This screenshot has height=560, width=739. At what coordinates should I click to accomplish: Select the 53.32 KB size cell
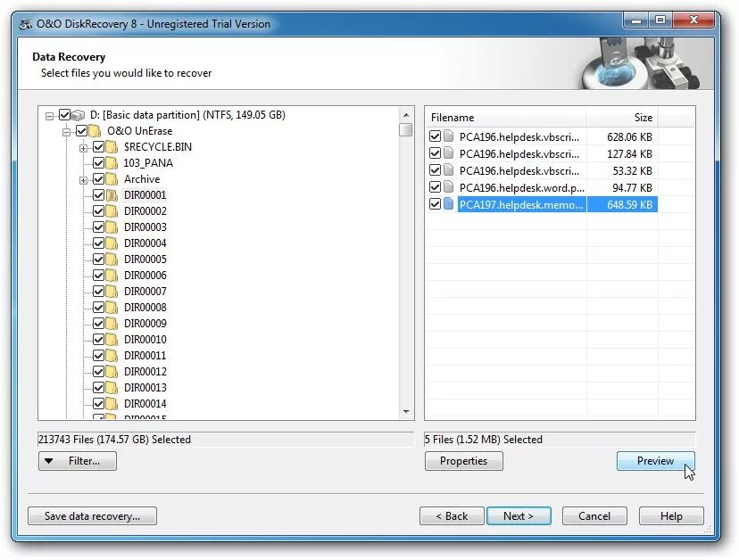click(x=622, y=170)
